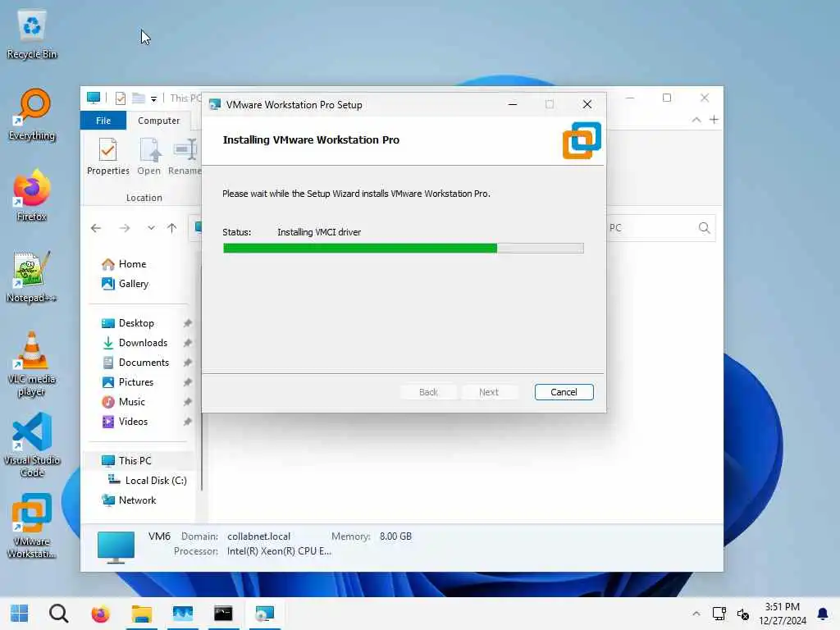Open recent locations dropdown in Explorer

(x=151, y=228)
